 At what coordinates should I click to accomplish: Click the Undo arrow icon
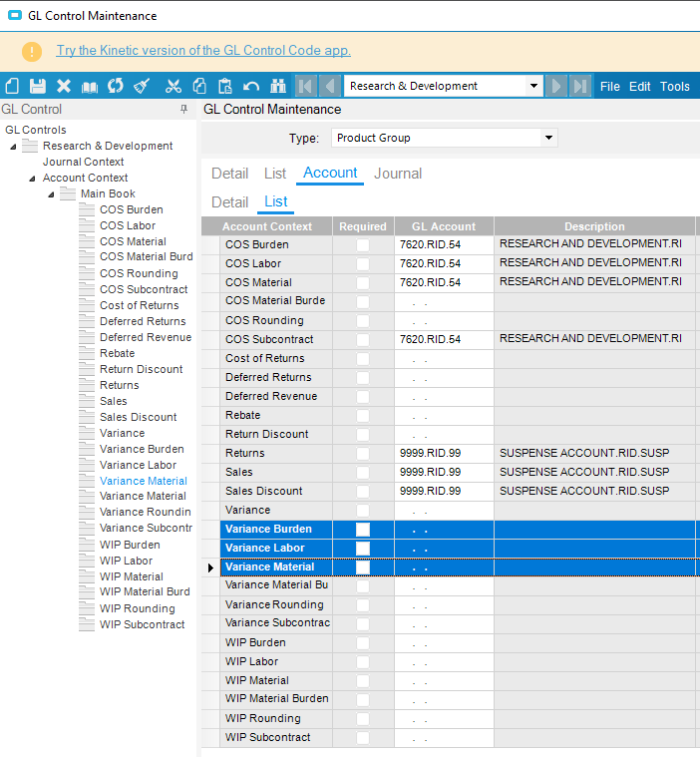pyautogui.click(x=251, y=87)
